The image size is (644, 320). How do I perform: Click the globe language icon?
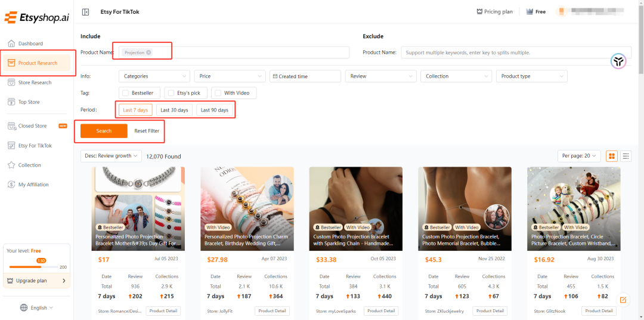point(24,307)
